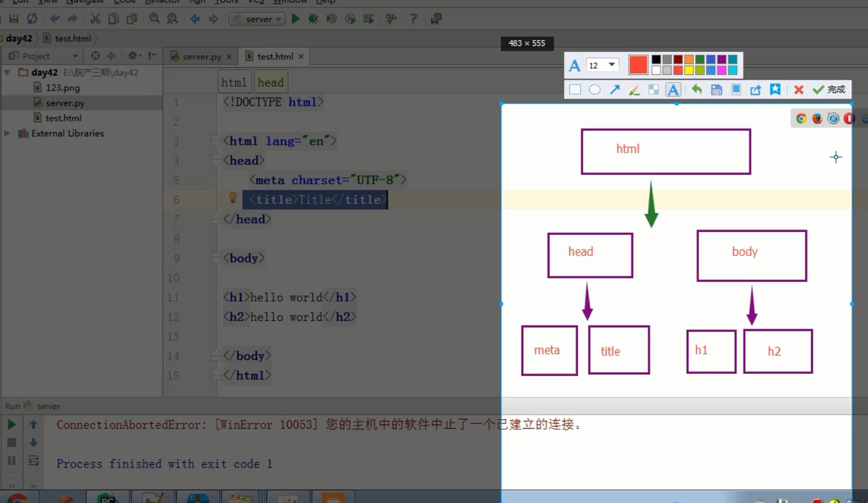Click the Scroll from Source target icon
The image size is (868, 503).
(x=95, y=56)
